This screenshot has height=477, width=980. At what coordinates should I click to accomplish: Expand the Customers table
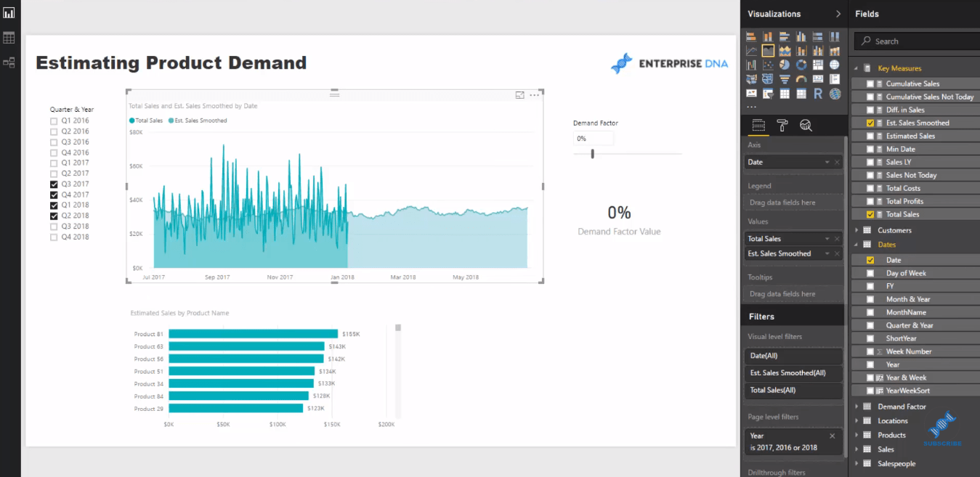point(857,230)
